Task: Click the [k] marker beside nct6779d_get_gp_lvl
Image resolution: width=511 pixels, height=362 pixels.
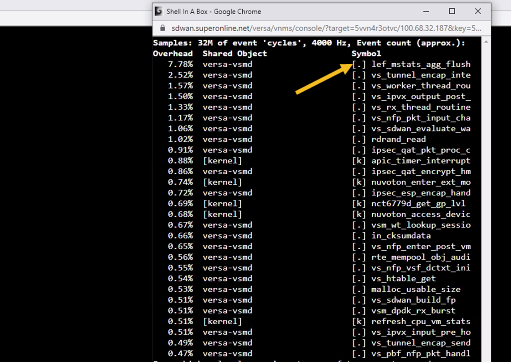Action: pyautogui.click(x=359, y=203)
